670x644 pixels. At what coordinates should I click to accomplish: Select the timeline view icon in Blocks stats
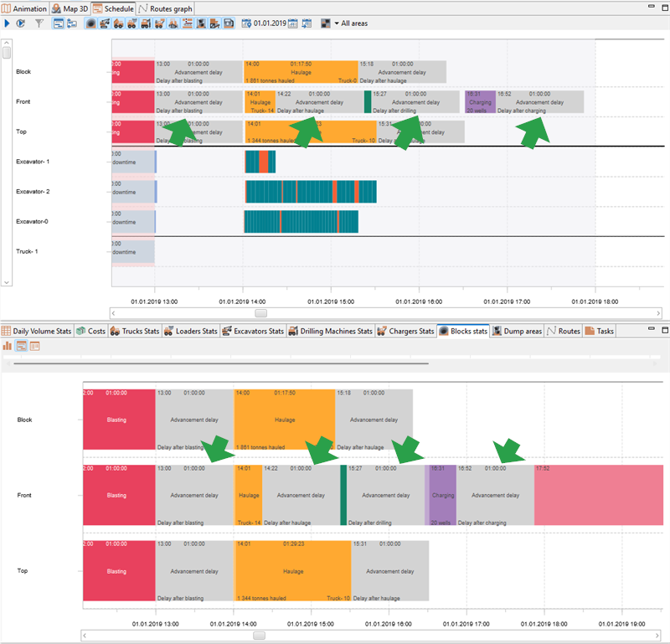22,346
